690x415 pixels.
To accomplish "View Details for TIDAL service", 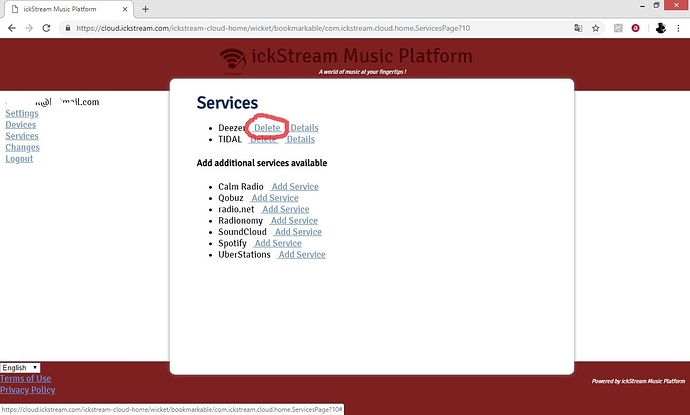I will point(300,139).
